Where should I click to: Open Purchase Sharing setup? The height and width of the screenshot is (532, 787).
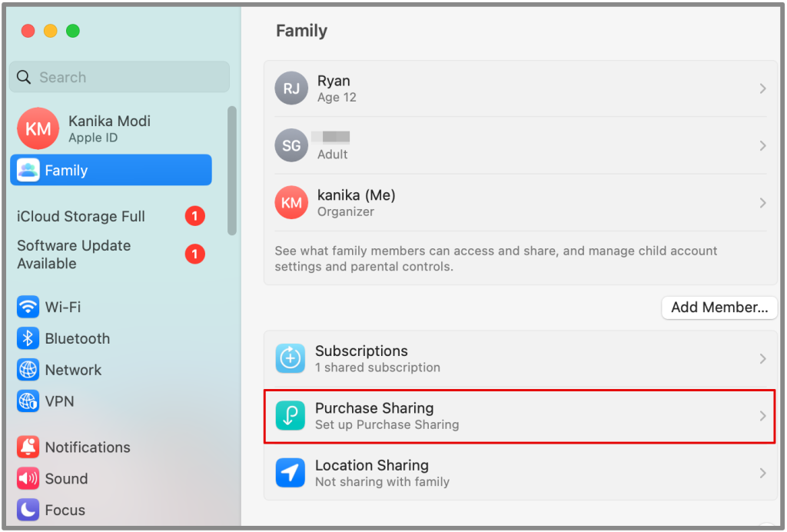click(520, 416)
